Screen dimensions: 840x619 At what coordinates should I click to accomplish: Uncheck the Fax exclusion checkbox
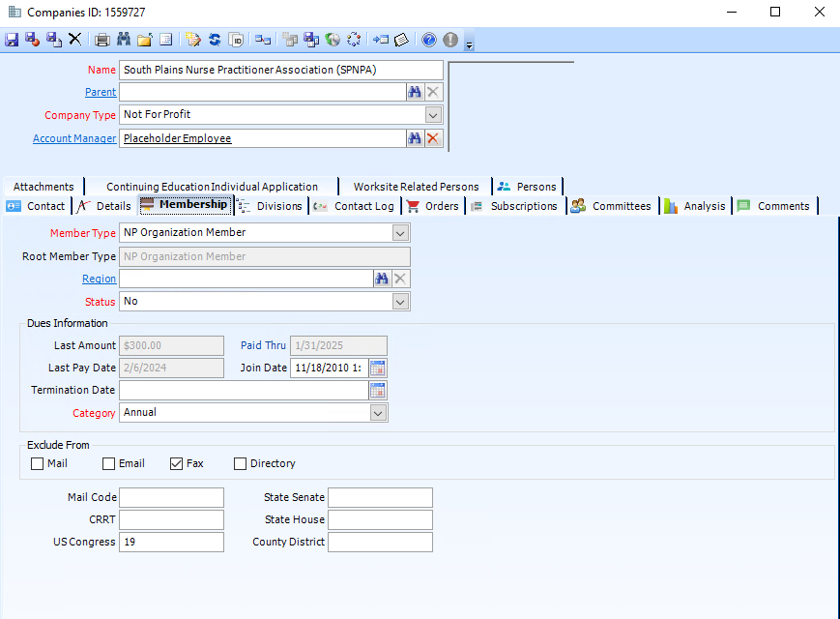pyautogui.click(x=176, y=463)
